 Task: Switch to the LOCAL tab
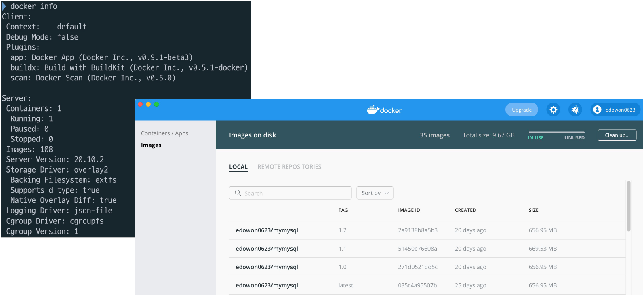(x=238, y=167)
